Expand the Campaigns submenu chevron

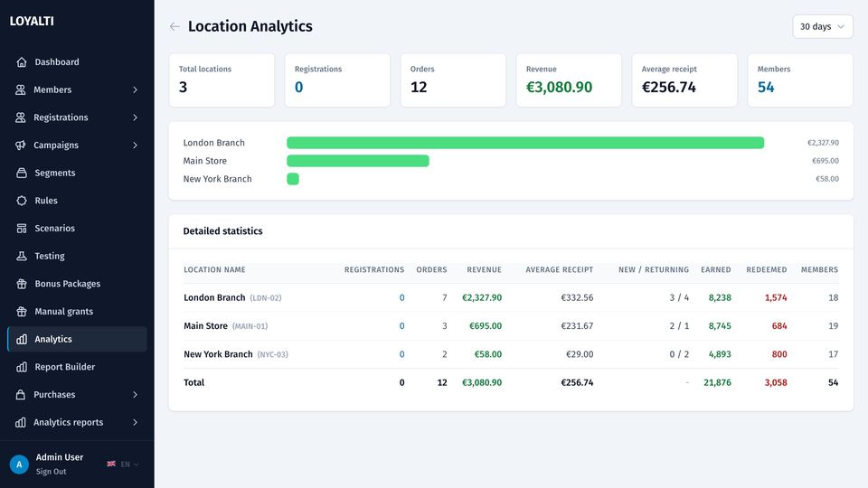click(135, 145)
